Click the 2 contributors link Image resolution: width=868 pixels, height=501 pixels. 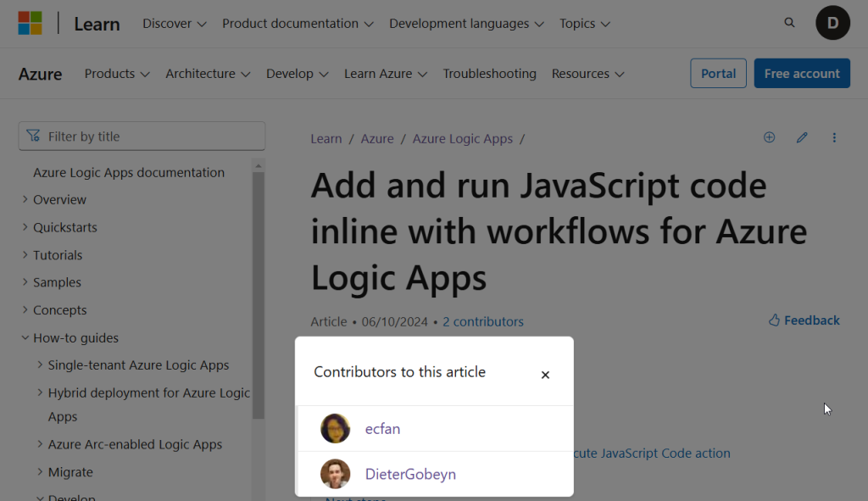tap(482, 321)
